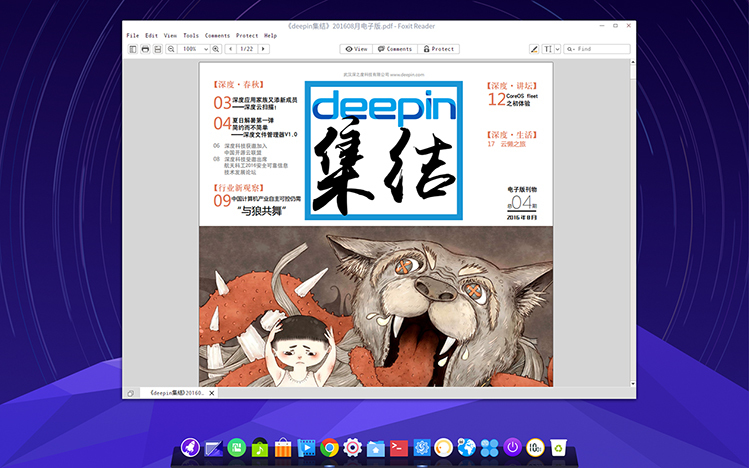Click article entry 04 夏日解暑第一弹
The height and width of the screenshot is (468, 749).
(255, 127)
